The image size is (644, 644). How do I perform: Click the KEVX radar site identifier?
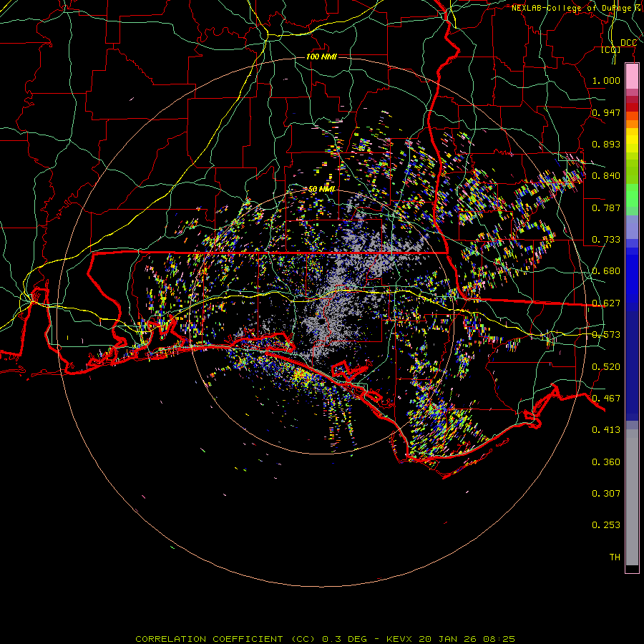point(399,639)
